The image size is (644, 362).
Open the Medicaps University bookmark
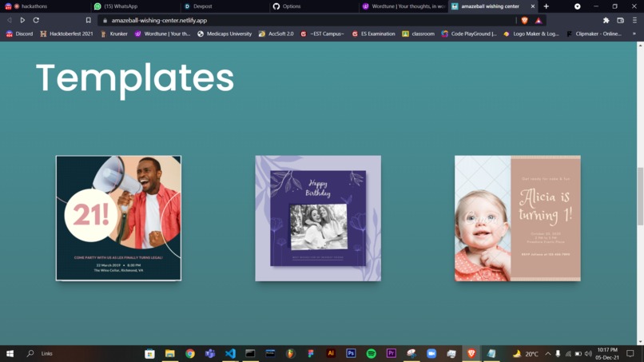[225, 34]
